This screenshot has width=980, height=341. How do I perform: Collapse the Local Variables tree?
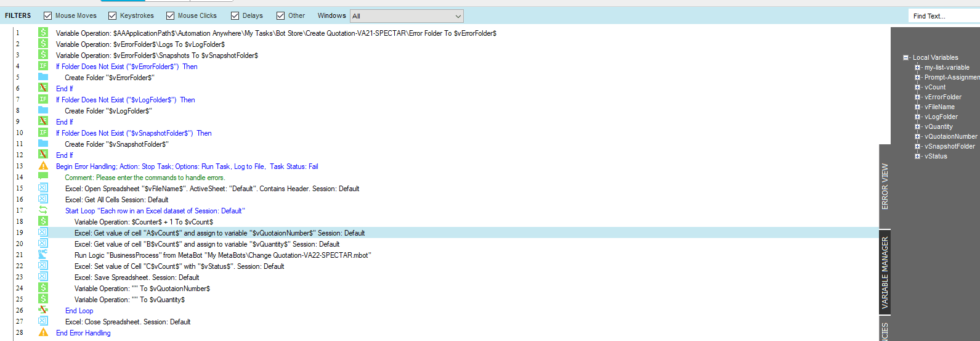point(906,57)
